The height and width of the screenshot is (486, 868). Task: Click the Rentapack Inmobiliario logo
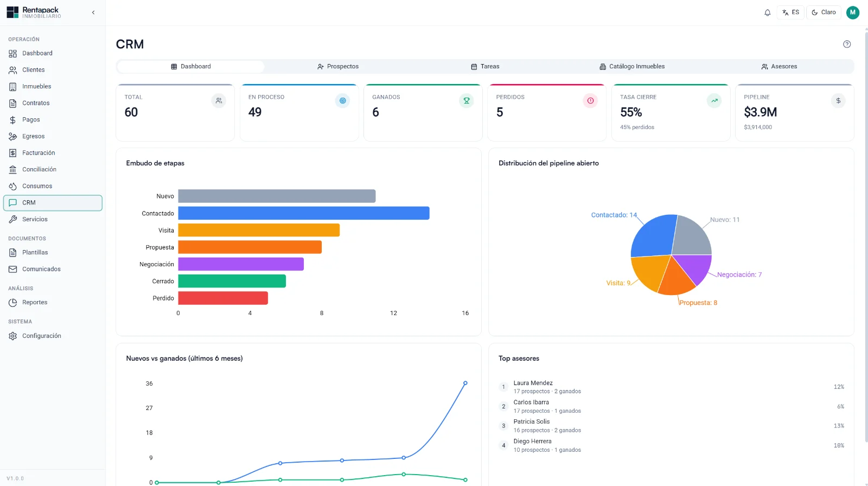(34, 12)
